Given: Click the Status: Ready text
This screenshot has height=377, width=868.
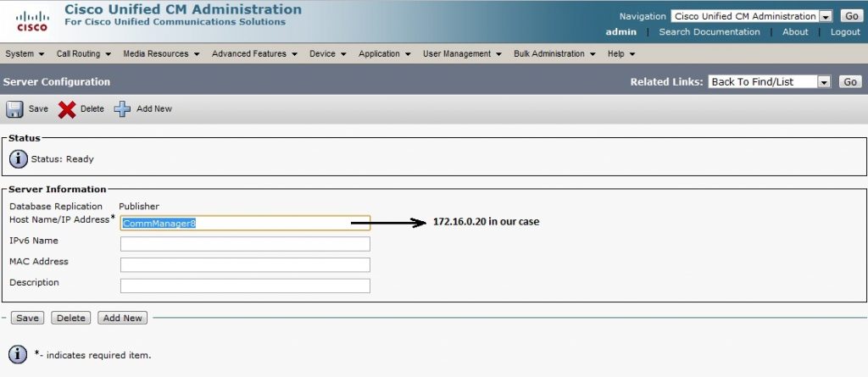Looking at the screenshot, I should (63, 159).
